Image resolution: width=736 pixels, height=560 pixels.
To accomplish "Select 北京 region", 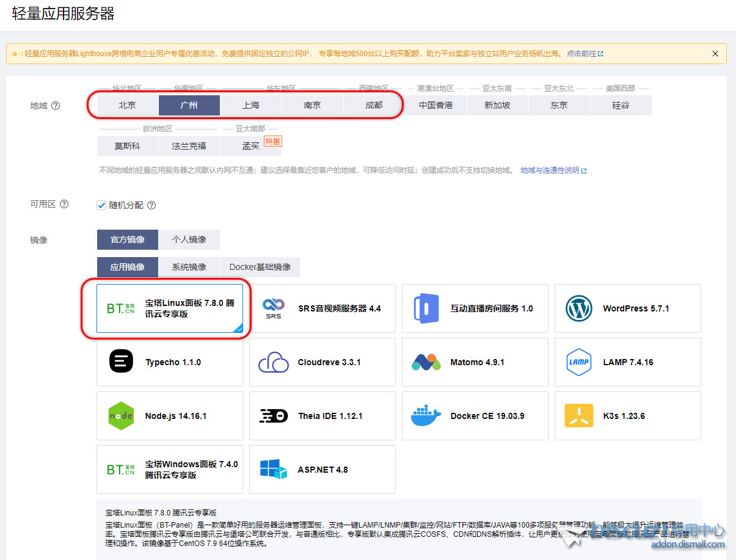I will coord(128,105).
